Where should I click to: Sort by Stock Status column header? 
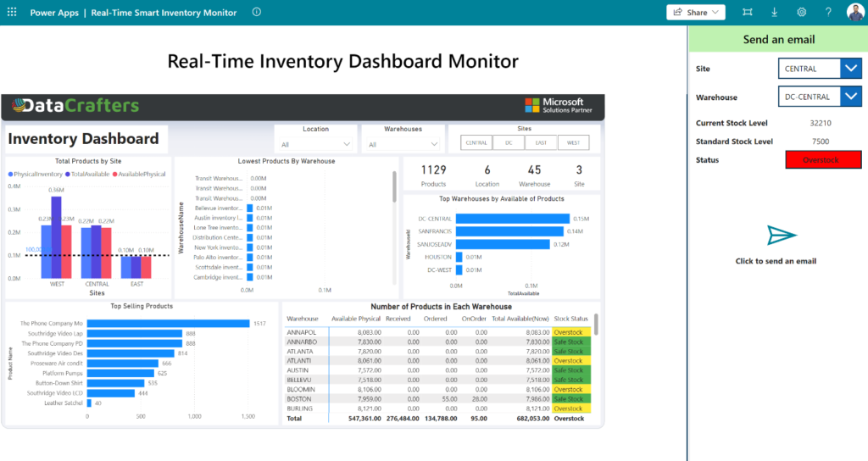click(570, 319)
